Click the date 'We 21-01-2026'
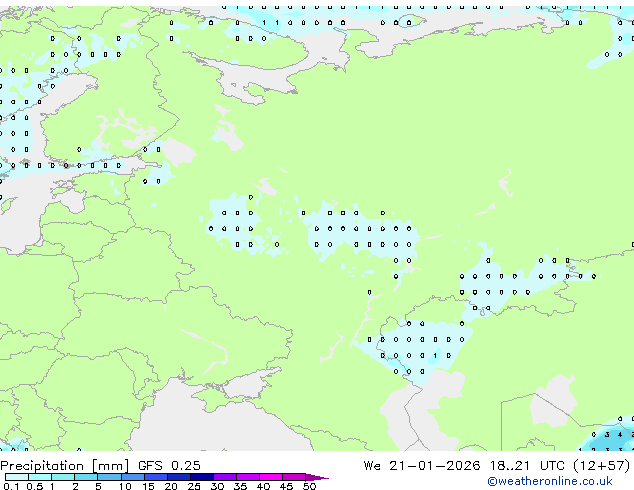Screen dimensions: 634x490 pos(422,465)
